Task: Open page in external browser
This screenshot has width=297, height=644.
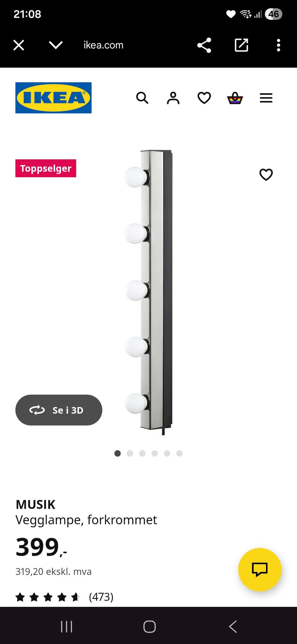Action: 241,45
